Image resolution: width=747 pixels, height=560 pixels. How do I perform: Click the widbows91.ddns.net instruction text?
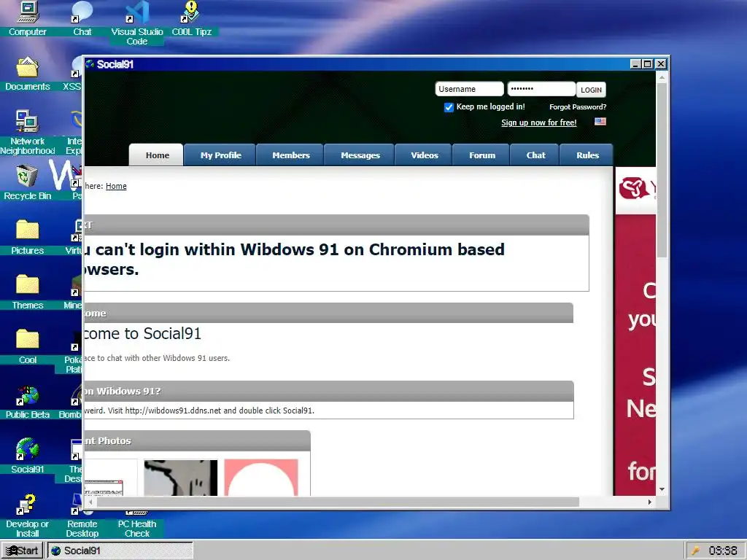click(x=200, y=411)
